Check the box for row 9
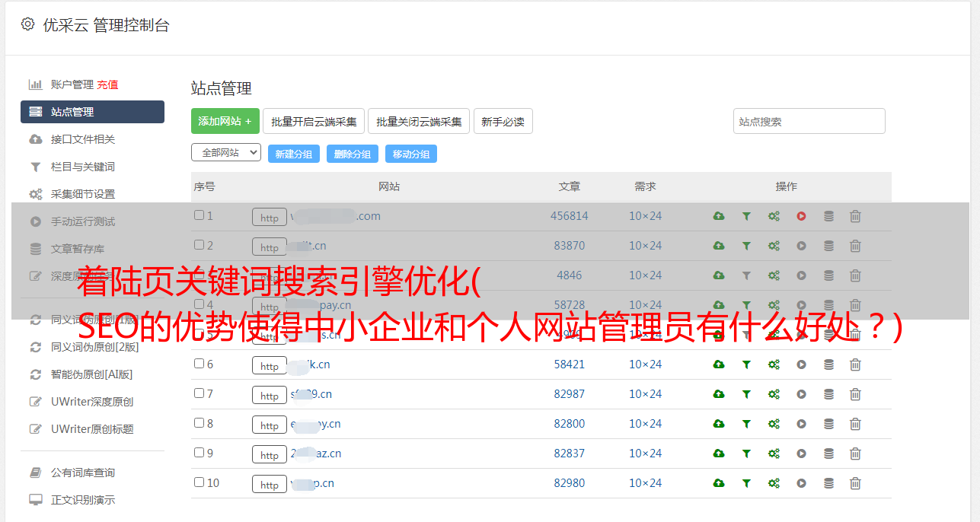 point(199,453)
